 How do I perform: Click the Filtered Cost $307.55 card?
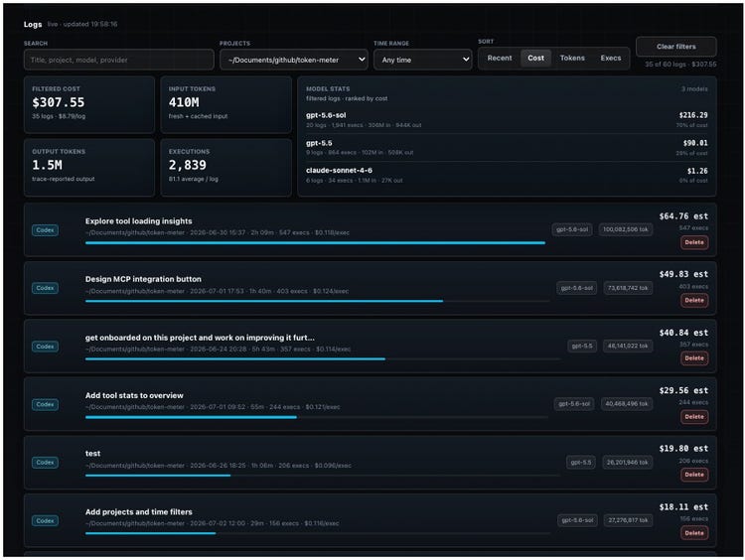[x=89, y=104]
